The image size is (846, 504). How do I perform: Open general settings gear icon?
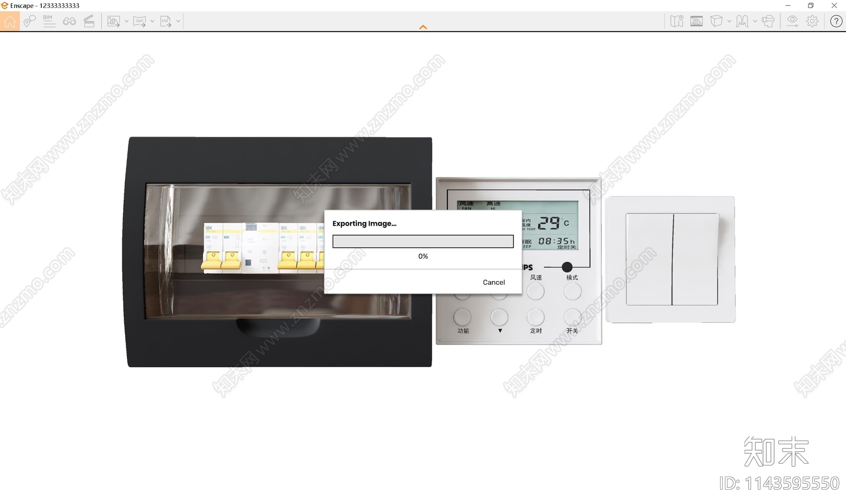[812, 21]
